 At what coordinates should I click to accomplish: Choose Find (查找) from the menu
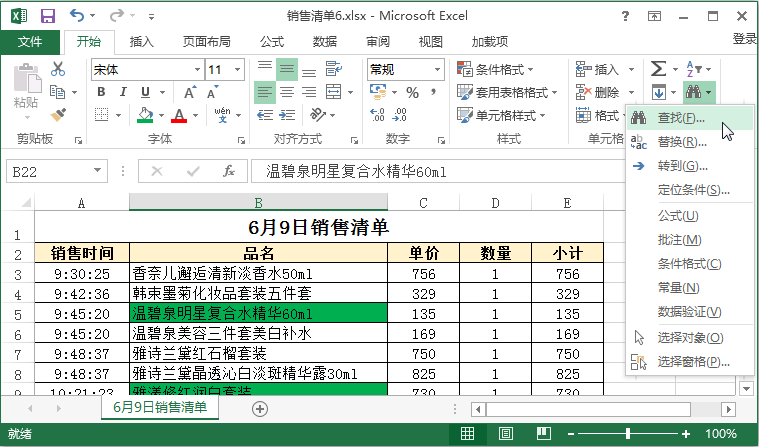[690, 118]
